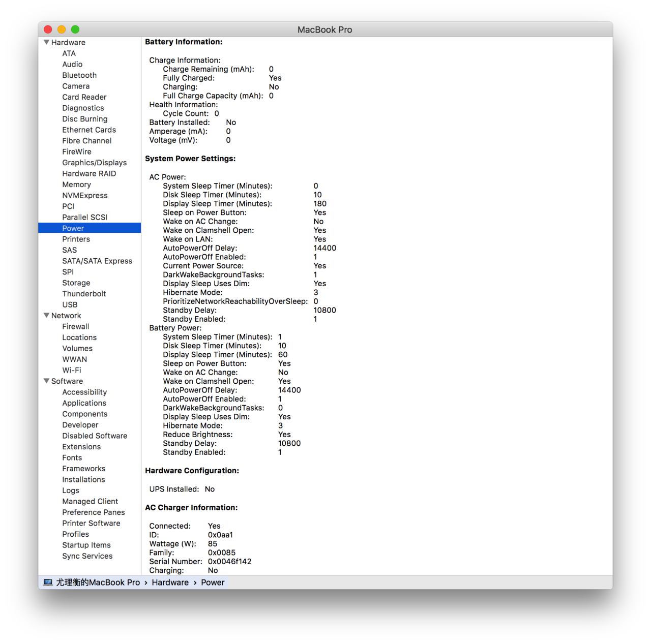Select Logs in the sidebar
This screenshot has height=644, width=651.
71,490
